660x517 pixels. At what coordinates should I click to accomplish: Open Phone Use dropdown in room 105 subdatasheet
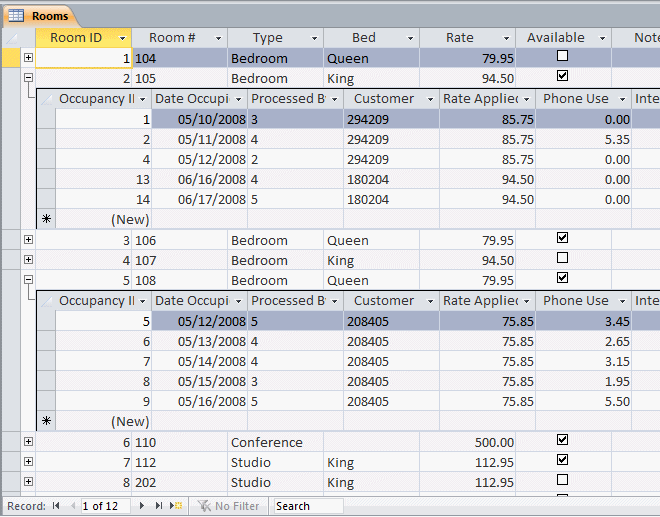623,99
